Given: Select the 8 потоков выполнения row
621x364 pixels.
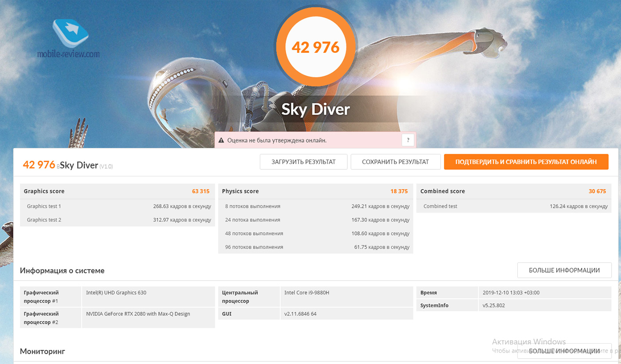Looking at the screenshot, I should click(x=315, y=206).
